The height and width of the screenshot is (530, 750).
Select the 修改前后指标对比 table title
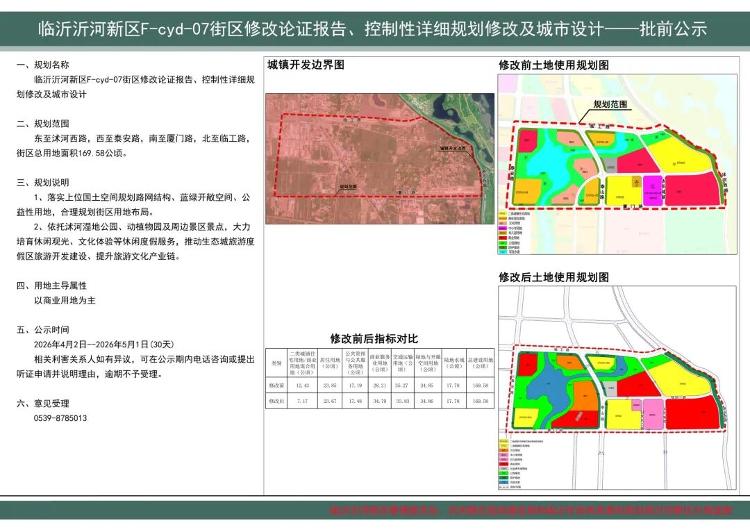pyautogui.click(x=373, y=338)
